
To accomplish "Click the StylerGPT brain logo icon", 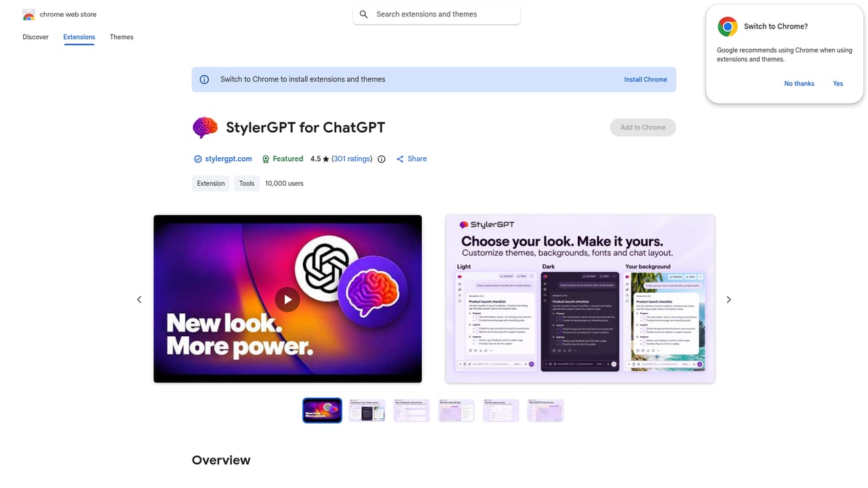I will click(205, 127).
